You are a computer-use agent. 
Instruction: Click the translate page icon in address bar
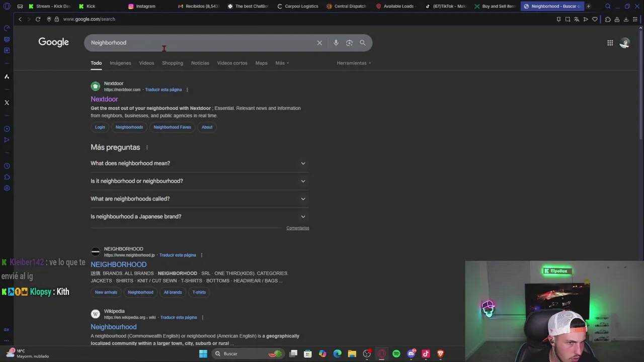click(x=577, y=19)
